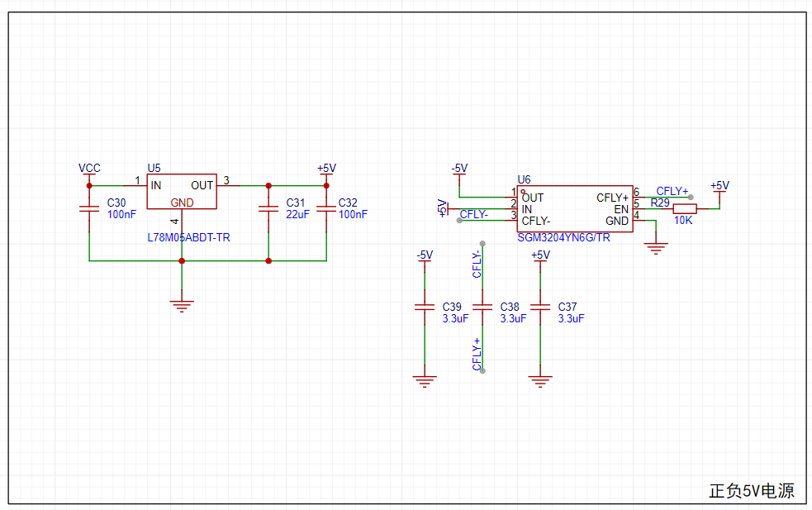
Task: Click the 3.3uF value of C38
Action: pyautogui.click(x=513, y=318)
